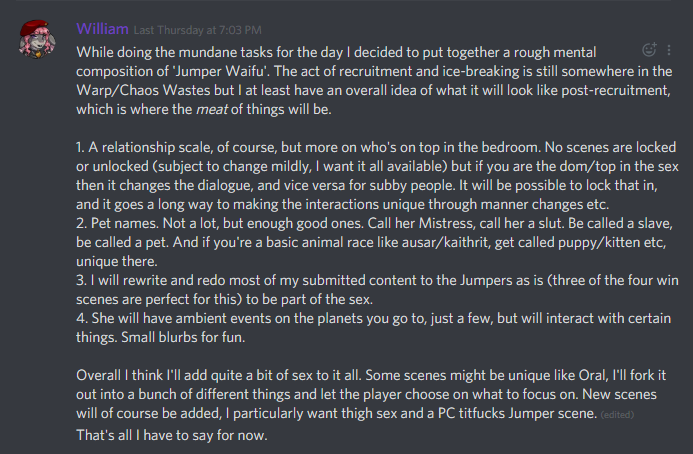Click list item 4 about ambient events
This screenshot has width=693, height=454.
point(374,328)
